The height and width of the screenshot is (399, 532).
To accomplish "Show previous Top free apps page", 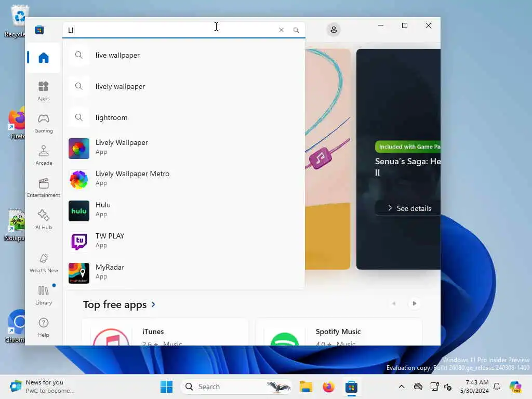I will [x=394, y=303].
